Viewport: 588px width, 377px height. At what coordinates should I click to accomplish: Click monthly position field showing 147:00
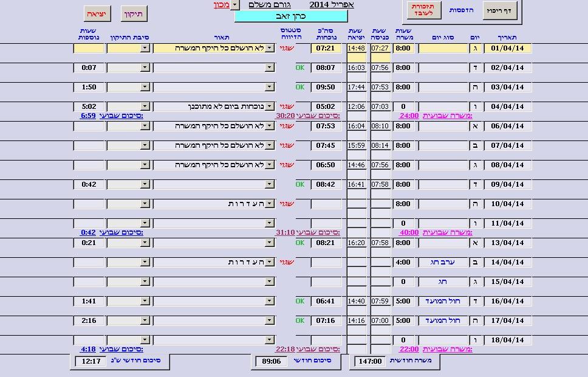click(x=370, y=361)
